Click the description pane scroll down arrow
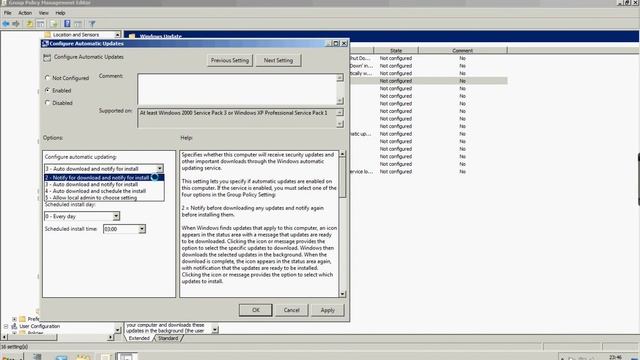 pyautogui.click(x=215, y=329)
